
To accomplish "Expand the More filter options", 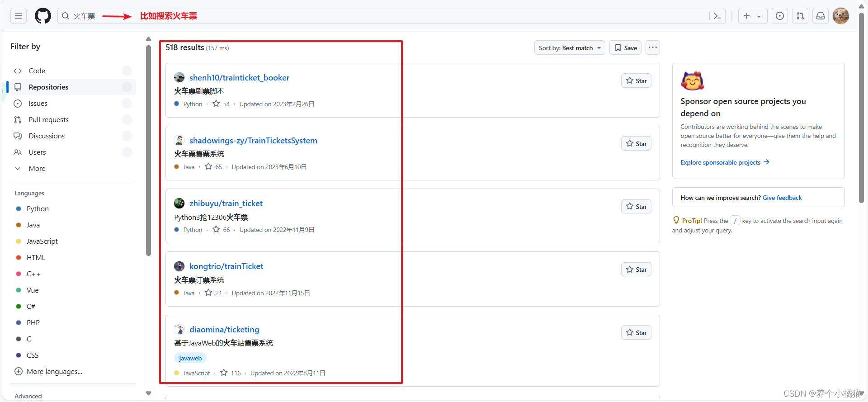I will [x=72, y=169].
